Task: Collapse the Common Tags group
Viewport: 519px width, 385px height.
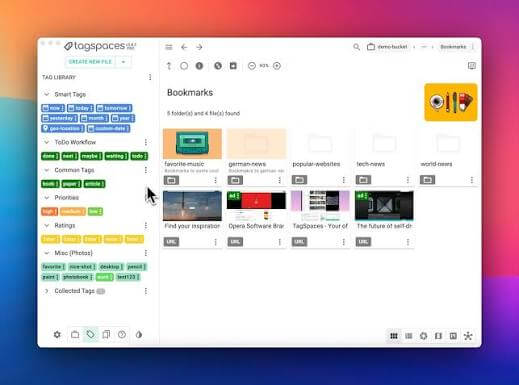Action: point(47,170)
